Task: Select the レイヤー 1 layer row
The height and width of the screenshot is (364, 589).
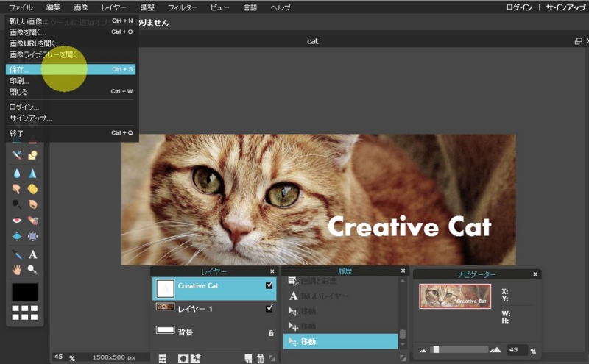Action: pyautogui.click(x=214, y=308)
